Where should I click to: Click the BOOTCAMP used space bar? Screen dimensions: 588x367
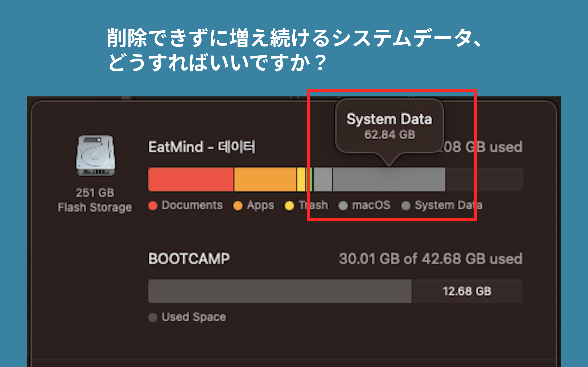(x=280, y=291)
